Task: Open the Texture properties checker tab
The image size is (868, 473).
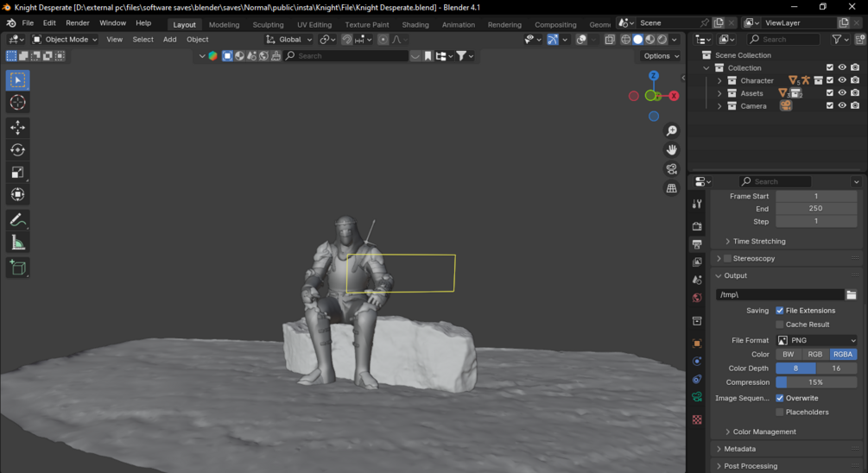Action: click(697, 419)
